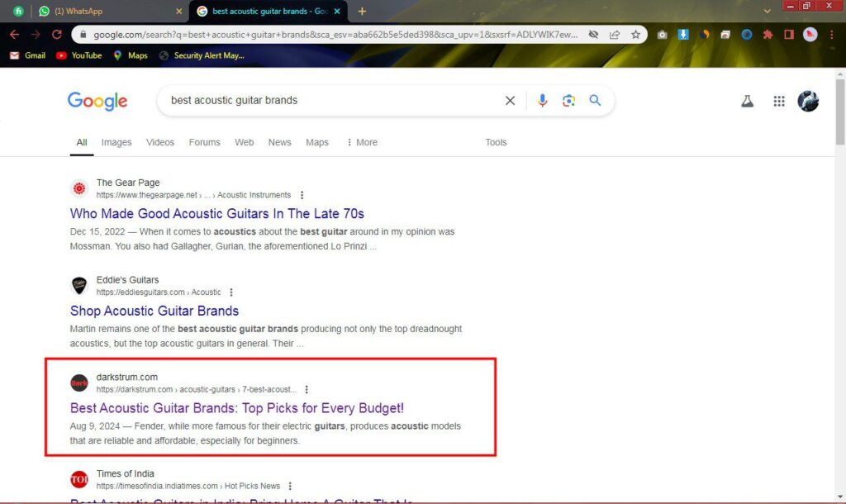Reload the page with the refresh icon

tap(57, 35)
